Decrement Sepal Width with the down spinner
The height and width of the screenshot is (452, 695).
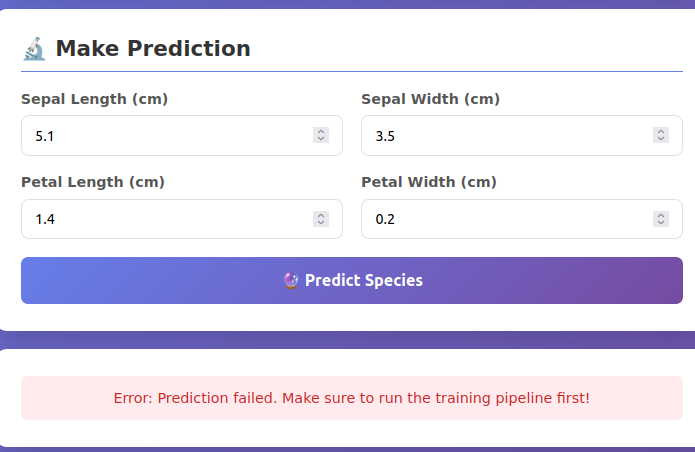[x=661, y=139]
